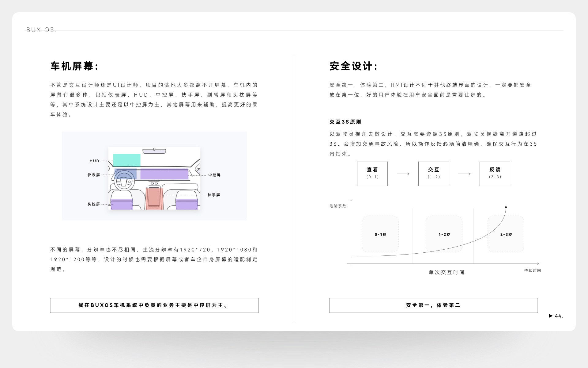The width and height of the screenshot is (588, 368).
Task: Click the arrow between 交互 and 反馈
Action: tap(464, 174)
